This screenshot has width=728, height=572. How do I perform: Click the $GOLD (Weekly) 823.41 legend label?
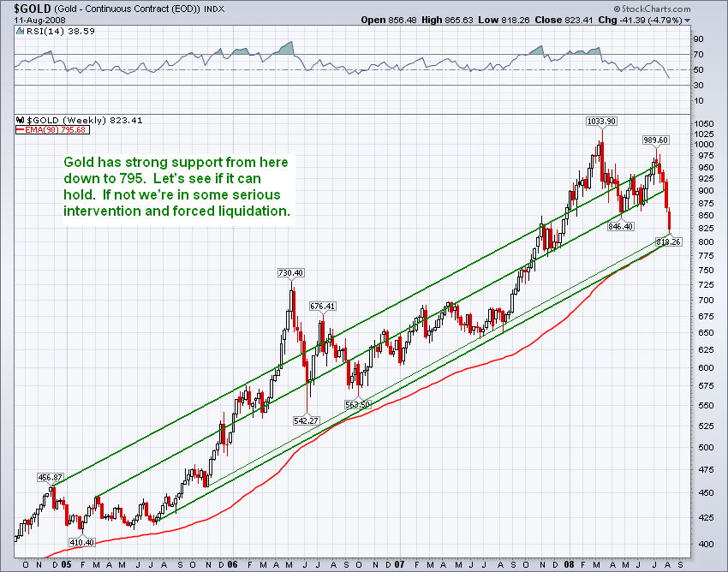pyautogui.click(x=85, y=120)
